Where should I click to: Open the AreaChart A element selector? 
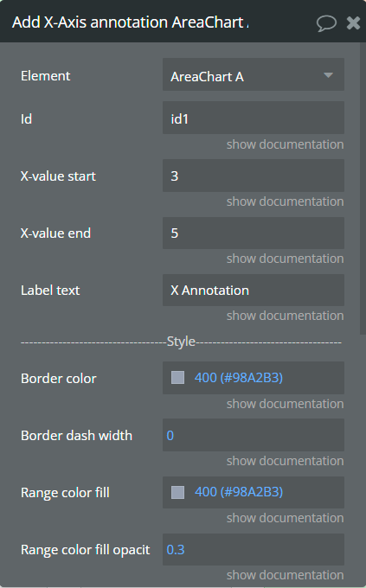[x=253, y=74]
